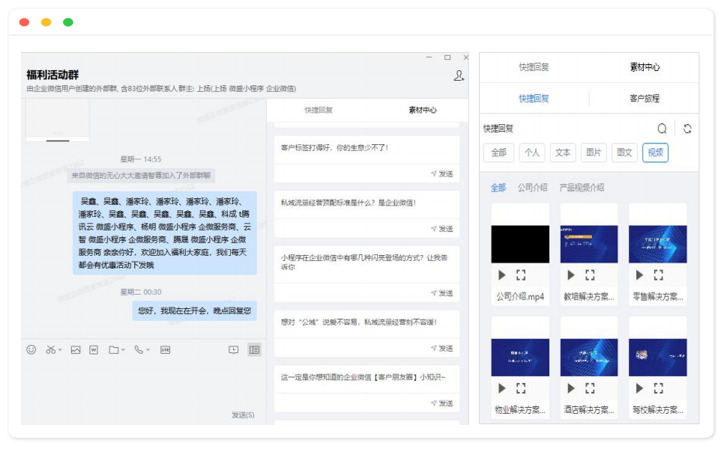Image resolution: width=721 pixels, height=449 pixels.
Task: Select the 图片 filter chip
Action: pos(594,153)
